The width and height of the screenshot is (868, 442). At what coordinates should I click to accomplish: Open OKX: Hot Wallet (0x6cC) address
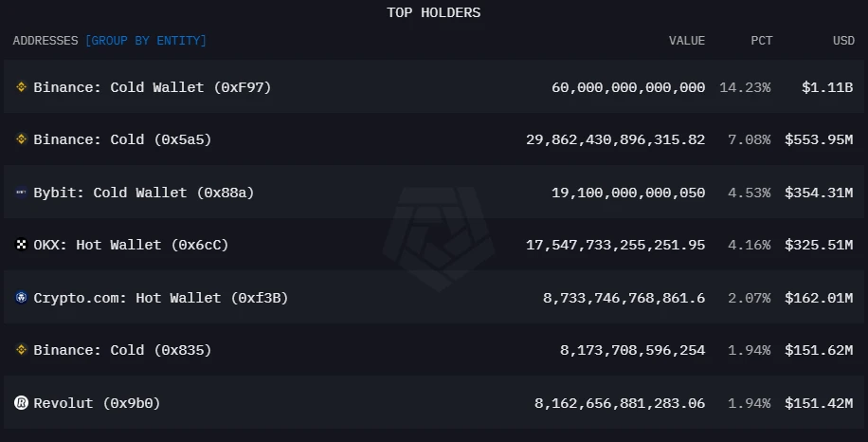[131, 245]
